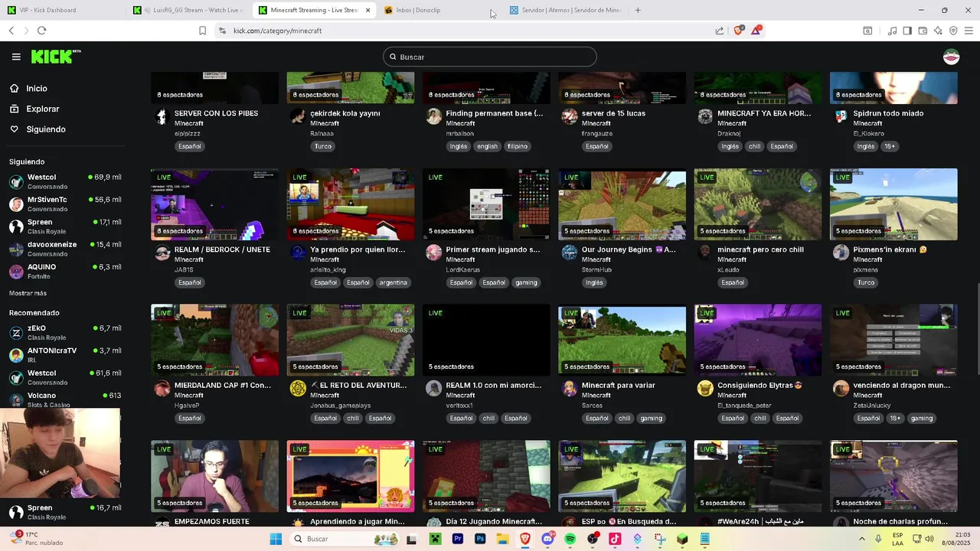
Task: Click the gaming tag under Sarces
Action: coord(651,419)
